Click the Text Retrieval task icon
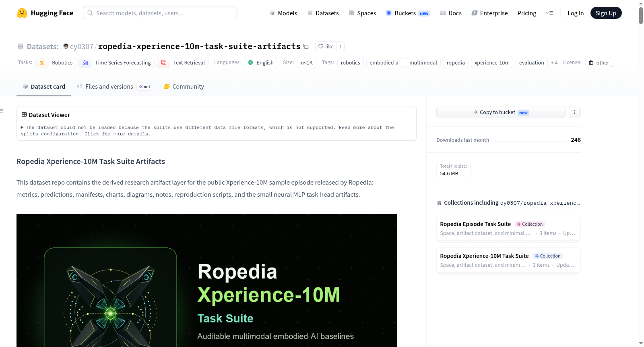This screenshot has height=347, width=644. 164,62
